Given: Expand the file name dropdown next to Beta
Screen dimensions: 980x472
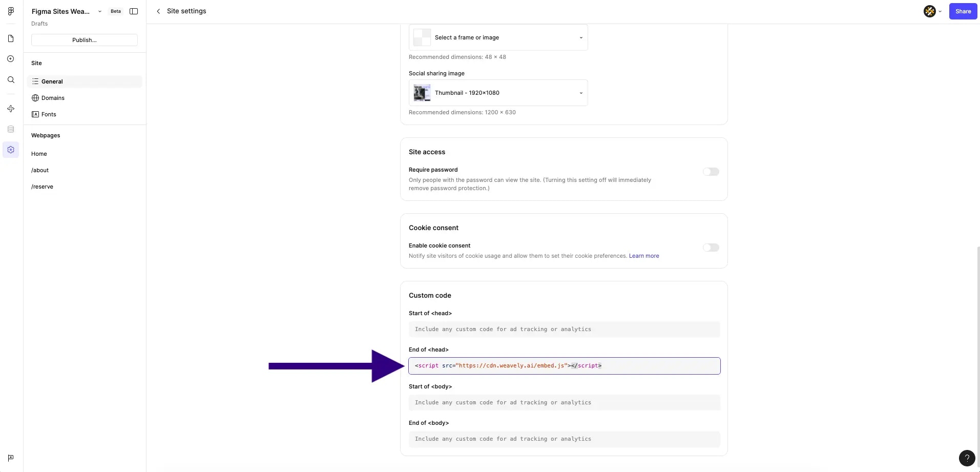Looking at the screenshot, I should tap(99, 11).
